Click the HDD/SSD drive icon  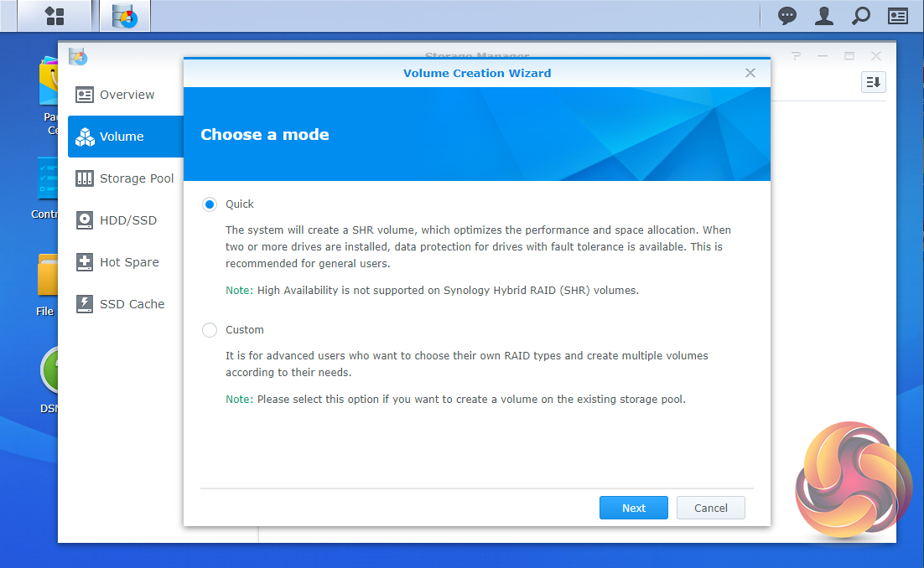[x=85, y=220]
